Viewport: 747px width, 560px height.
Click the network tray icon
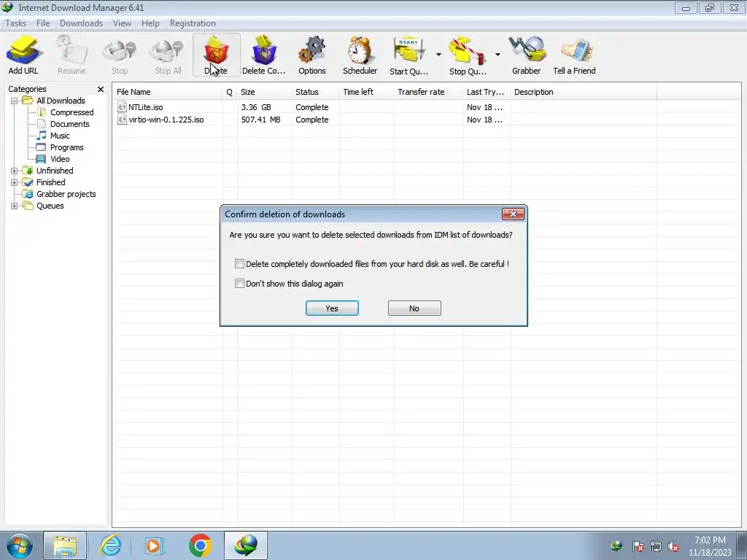(x=656, y=546)
